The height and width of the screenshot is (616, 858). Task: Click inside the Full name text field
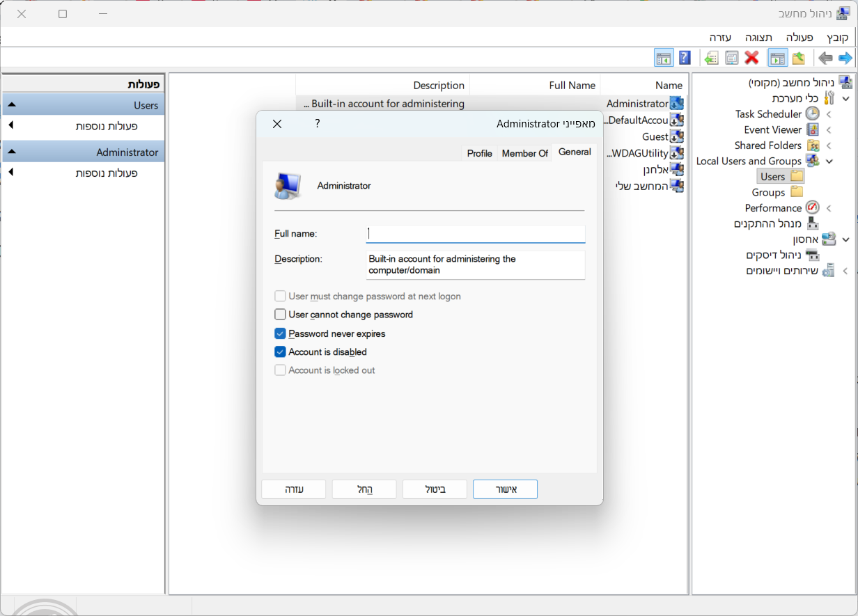tap(476, 234)
